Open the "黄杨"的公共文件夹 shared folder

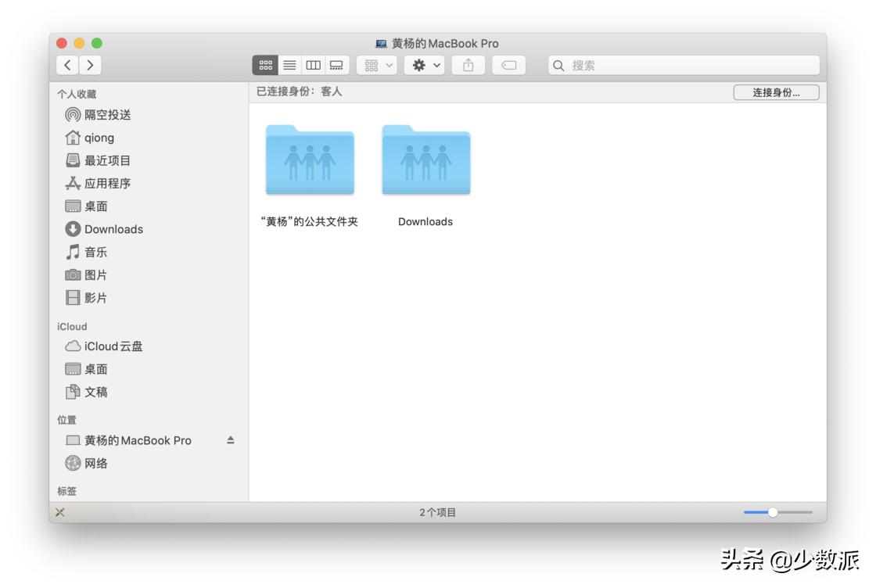tap(310, 160)
